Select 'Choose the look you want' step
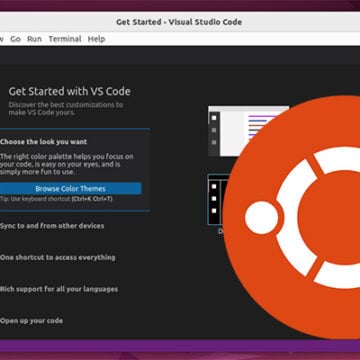 [44, 142]
